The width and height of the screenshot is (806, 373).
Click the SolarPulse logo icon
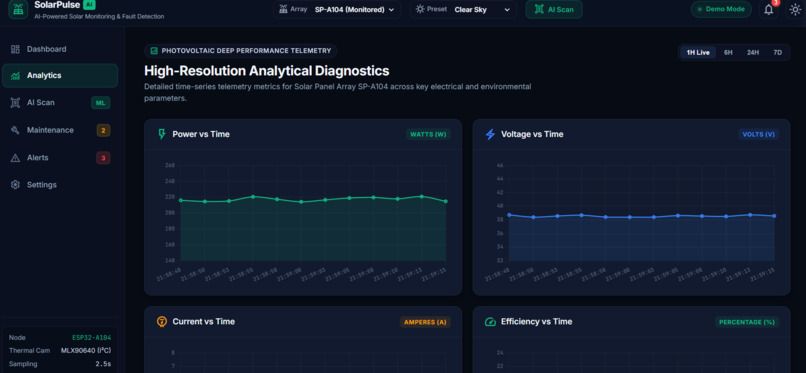19,9
